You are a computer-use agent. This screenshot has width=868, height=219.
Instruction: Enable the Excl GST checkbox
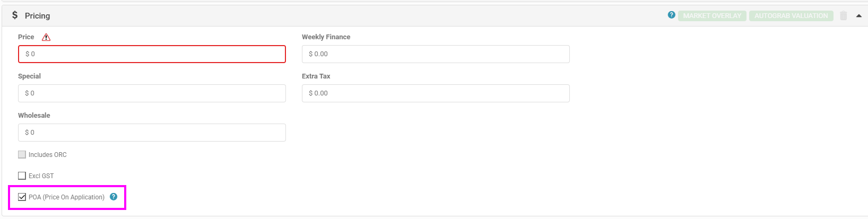point(22,176)
